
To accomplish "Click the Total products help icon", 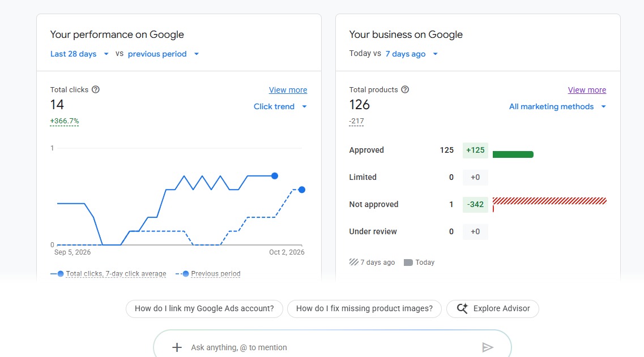I will [x=405, y=89].
